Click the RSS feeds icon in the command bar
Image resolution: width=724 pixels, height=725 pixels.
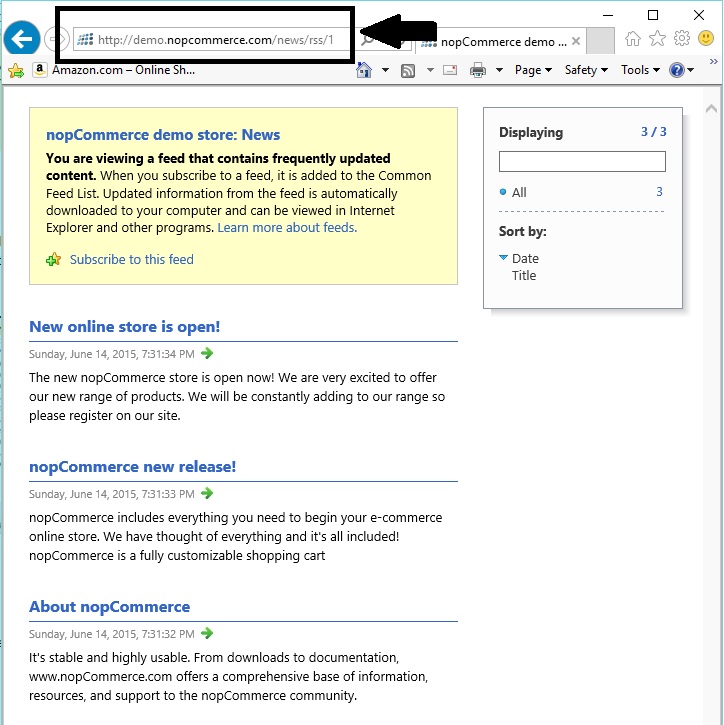coord(407,71)
